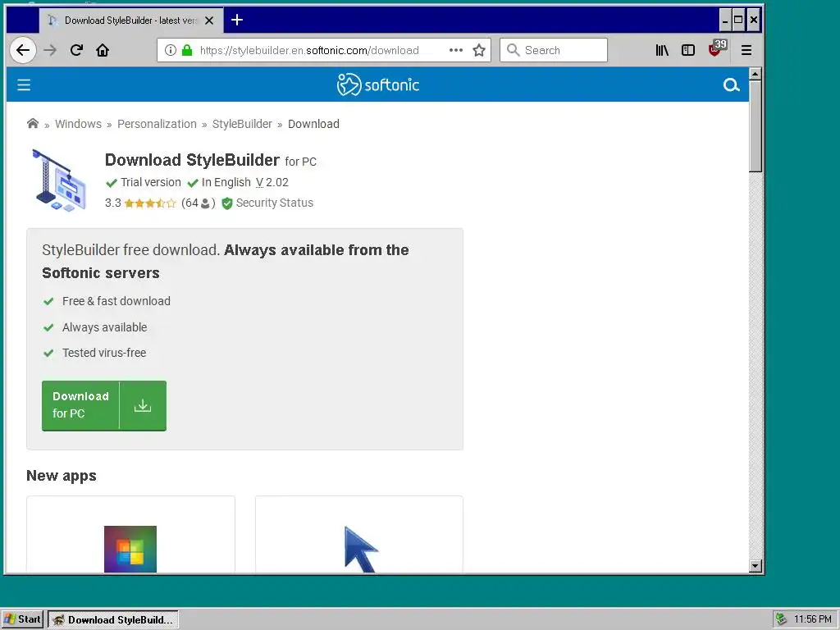
Task: Close the Download StyleBuilder tab
Action: (209, 21)
